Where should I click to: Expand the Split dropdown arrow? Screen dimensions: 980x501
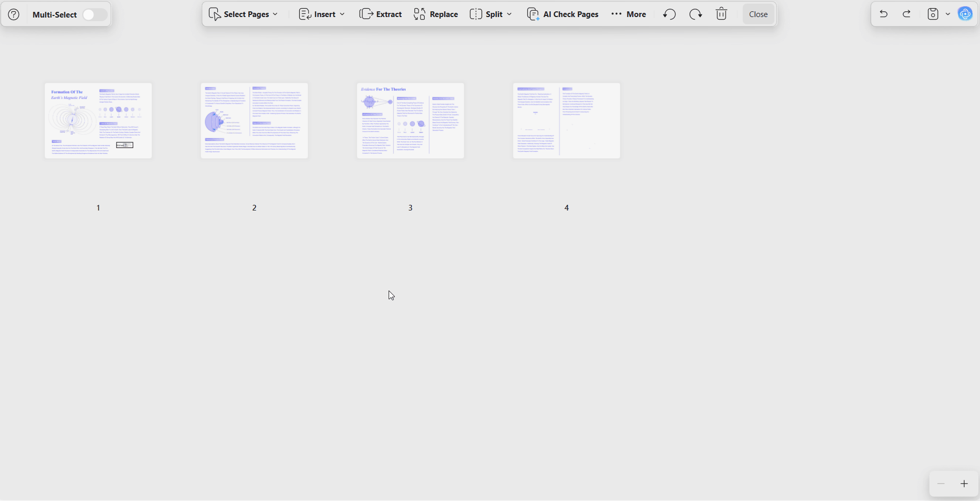[x=509, y=14]
